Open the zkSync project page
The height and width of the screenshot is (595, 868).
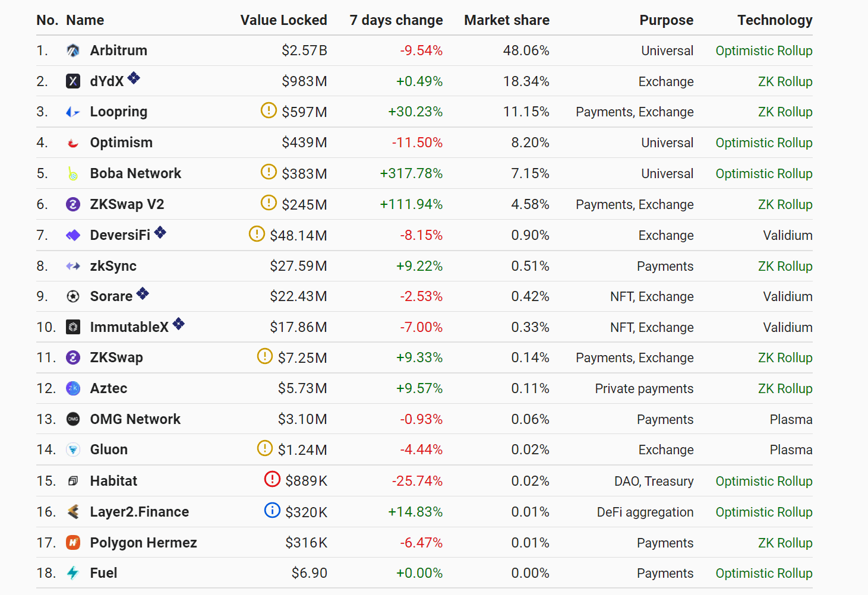(113, 266)
